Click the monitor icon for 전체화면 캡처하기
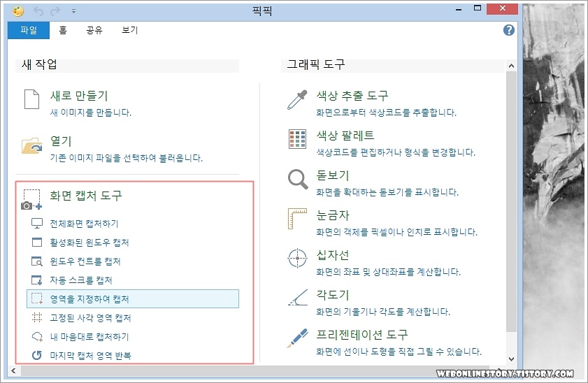Image resolution: width=588 pixels, height=383 pixels. 37,224
